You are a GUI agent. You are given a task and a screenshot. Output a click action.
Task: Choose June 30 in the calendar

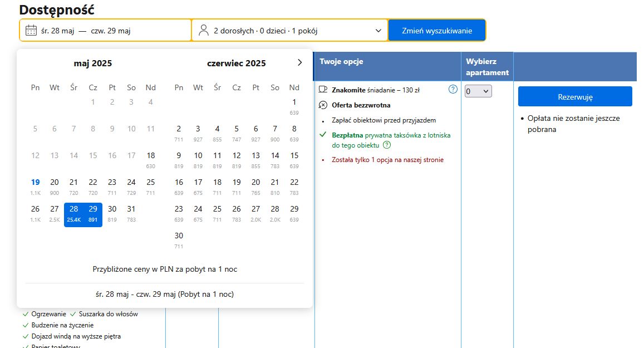[179, 238]
